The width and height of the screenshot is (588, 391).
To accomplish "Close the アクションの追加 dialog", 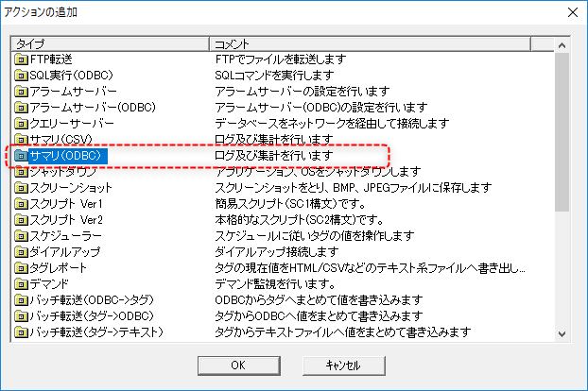I will click(569, 12).
